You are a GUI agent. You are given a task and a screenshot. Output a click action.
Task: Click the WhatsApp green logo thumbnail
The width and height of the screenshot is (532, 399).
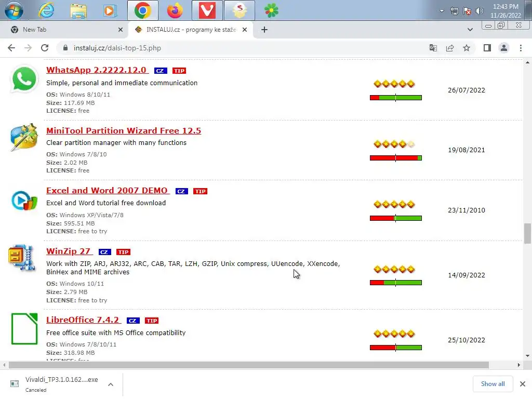(24, 79)
